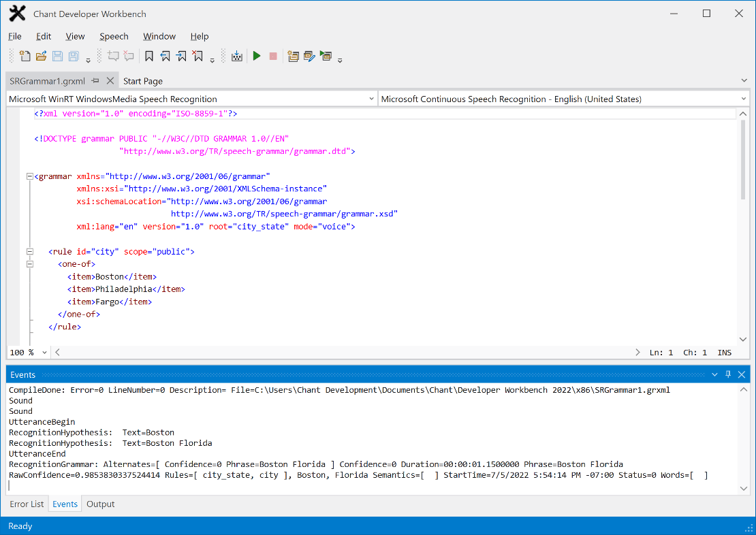Click the Boston item line in editor
Image resolution: width=756 pixels, height=535 pixels.
112,276
